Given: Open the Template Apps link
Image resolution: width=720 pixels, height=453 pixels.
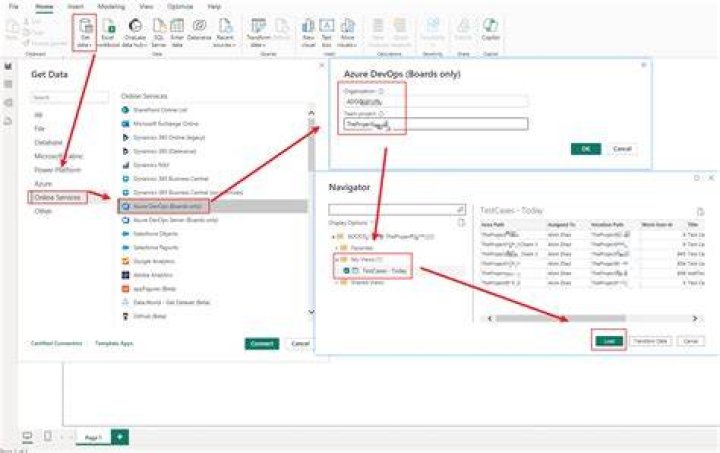Looking at the screenshot, I should 114,343.
